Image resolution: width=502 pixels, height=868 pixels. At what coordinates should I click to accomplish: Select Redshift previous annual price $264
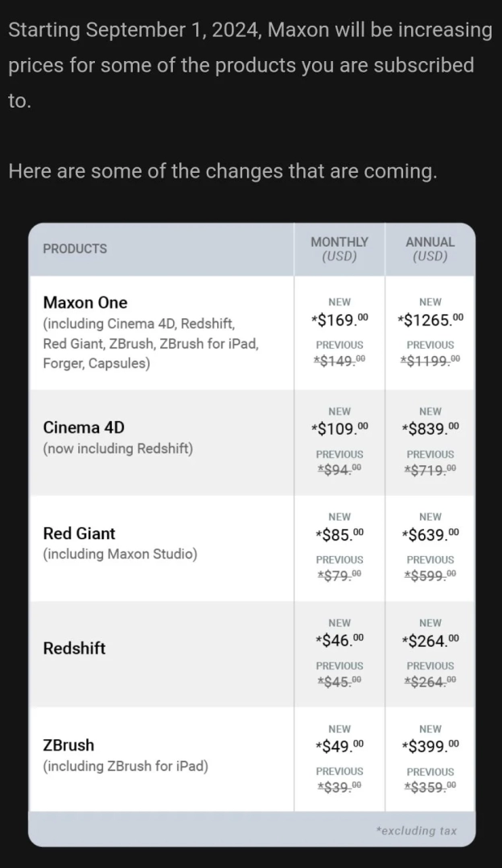pyautogui.click(x=430, y=682)
